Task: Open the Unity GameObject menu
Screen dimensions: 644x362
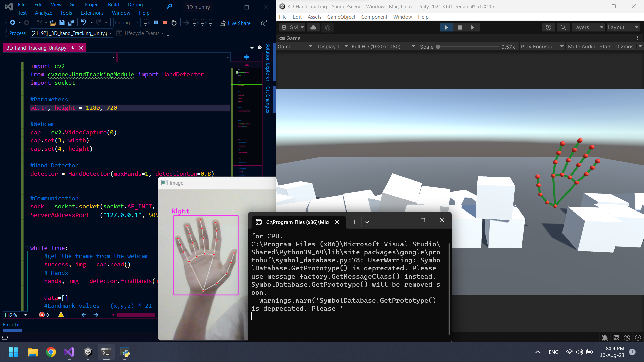Action: [341, 17]
